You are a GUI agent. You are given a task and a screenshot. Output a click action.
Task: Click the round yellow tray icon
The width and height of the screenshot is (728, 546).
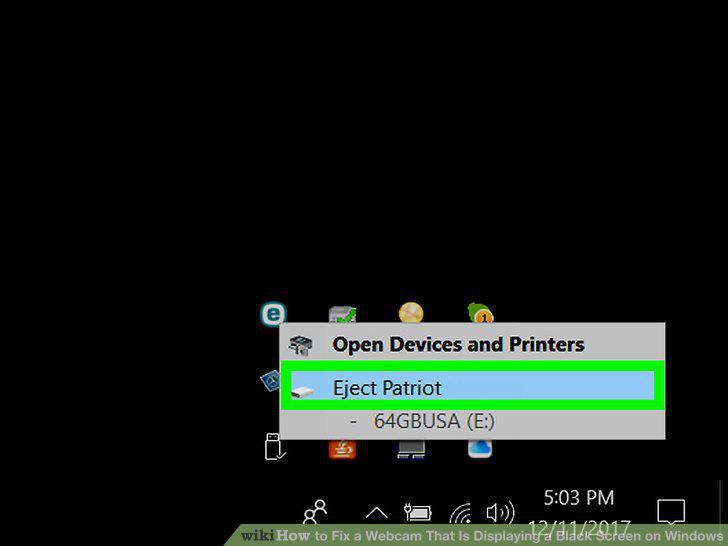click(411, 312)
